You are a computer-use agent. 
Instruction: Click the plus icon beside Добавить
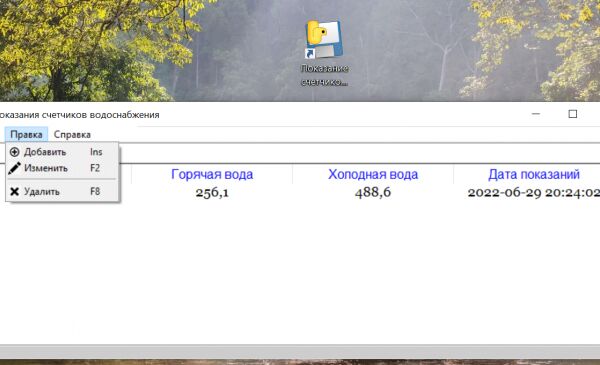15,152
